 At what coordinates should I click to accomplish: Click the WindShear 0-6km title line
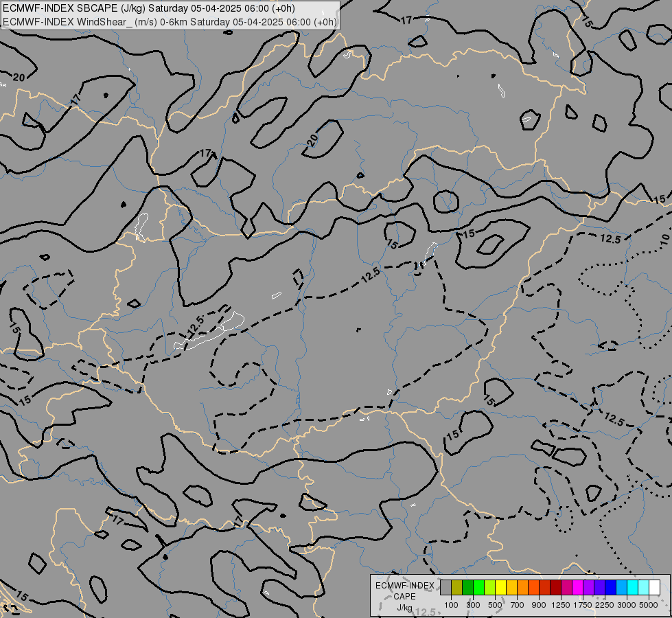(x=170, y=22)
